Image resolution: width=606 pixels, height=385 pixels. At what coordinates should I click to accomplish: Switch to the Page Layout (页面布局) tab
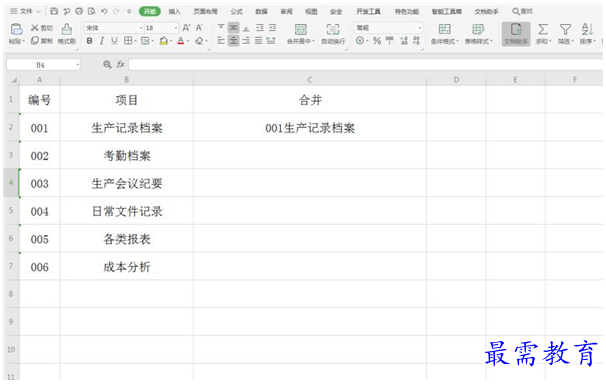(205, 12)
